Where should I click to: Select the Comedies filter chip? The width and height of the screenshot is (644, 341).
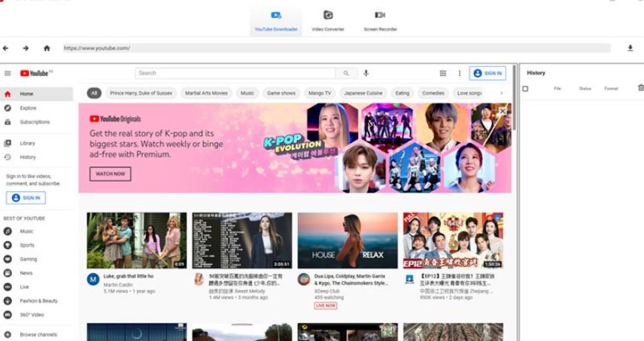click(433, 93)
